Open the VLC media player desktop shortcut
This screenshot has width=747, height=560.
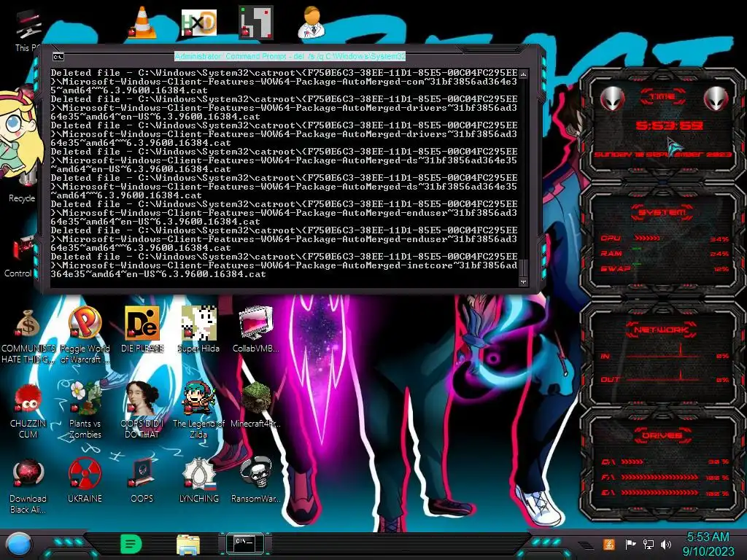(142, 22)
